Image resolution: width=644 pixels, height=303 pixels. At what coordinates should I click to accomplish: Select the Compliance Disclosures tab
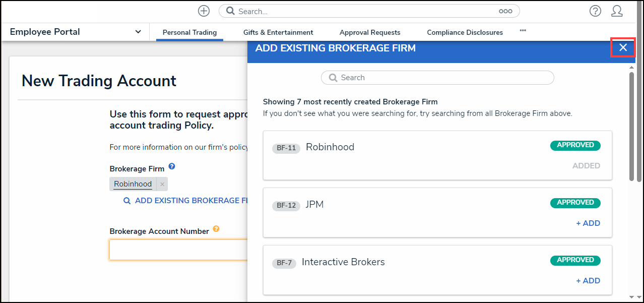[465, 32]
